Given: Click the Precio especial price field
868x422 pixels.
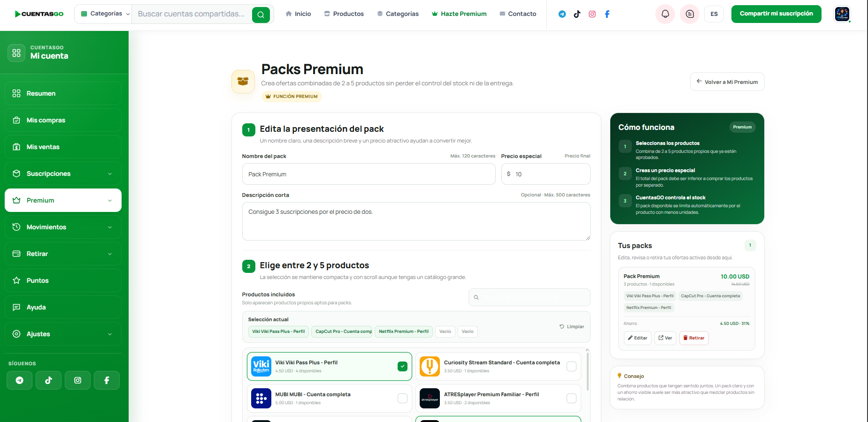Looking at the screenshot, I should click(545, 174).
